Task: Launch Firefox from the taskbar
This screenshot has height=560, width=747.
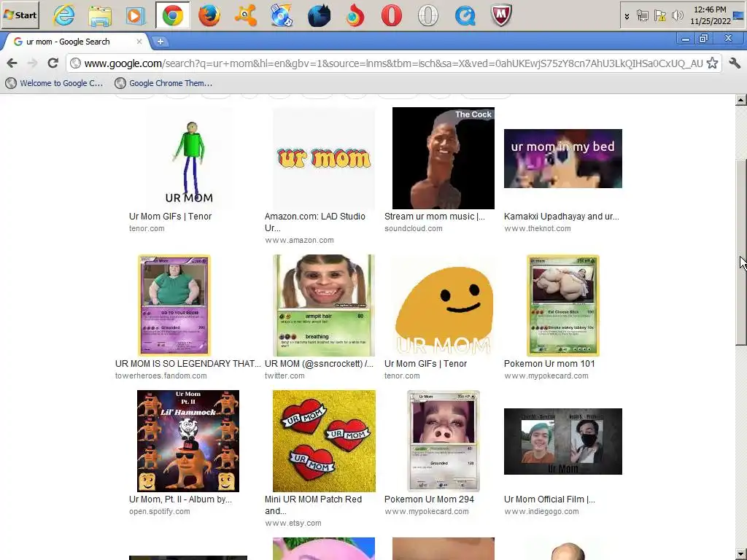Action: [x=209, y=16]
